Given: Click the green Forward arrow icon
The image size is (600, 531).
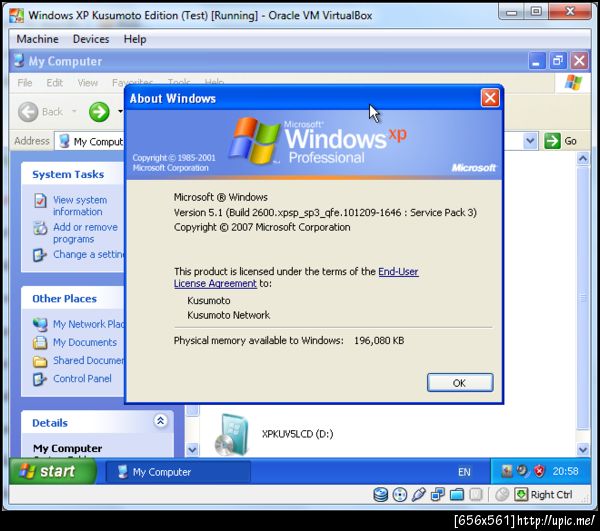Looking at the screenshot, I should click(x=99, y=112).
